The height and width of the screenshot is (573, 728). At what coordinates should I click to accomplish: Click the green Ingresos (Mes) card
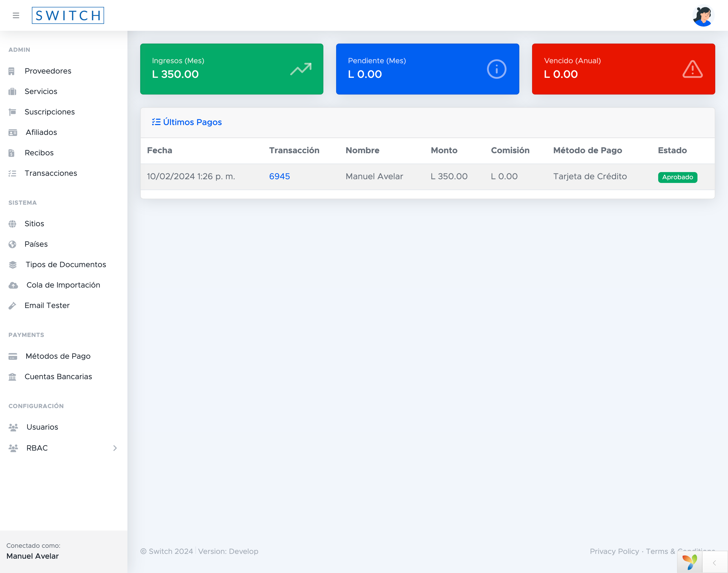232,69
